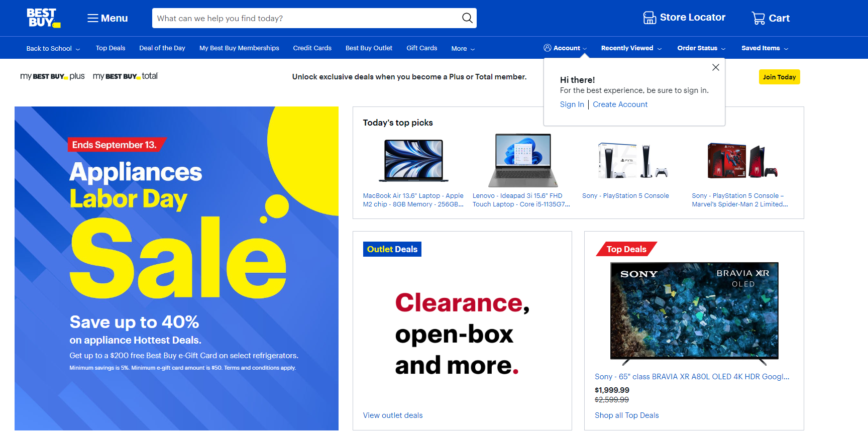This screenshot has width=868, height=438.
Task: Click View outlet deals link
Action: tap(393, 415)
